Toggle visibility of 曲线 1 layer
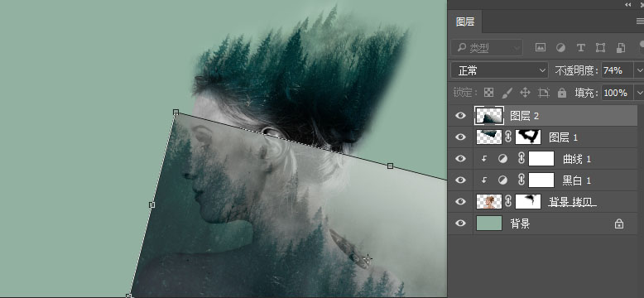644x298 pixels. click(x=461, y=158)
